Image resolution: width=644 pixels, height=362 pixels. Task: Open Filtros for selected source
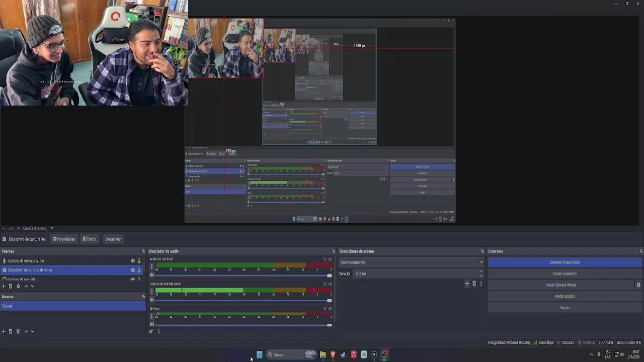click(x=89, y=239)
